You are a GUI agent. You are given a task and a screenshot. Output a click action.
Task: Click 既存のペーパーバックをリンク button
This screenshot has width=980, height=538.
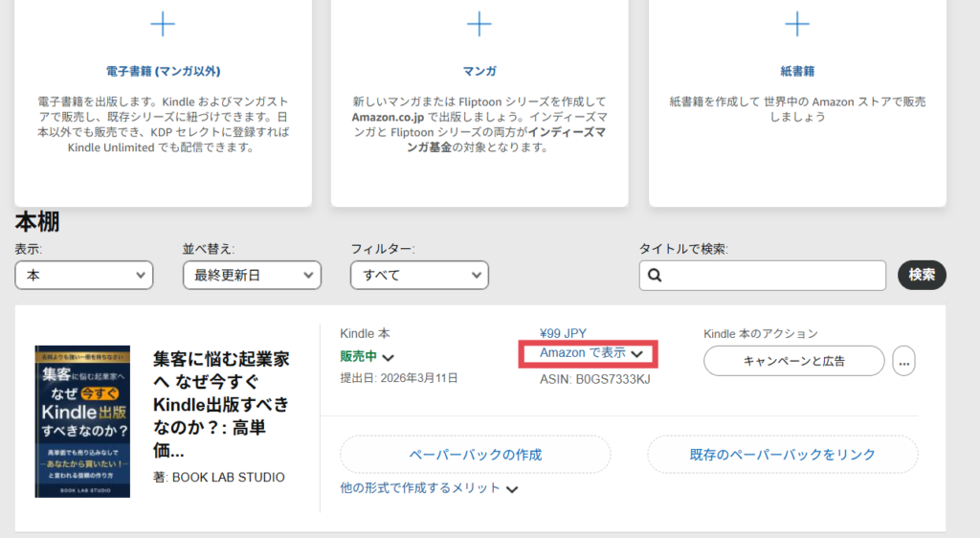pyautogui.click(x=782, y=454)
